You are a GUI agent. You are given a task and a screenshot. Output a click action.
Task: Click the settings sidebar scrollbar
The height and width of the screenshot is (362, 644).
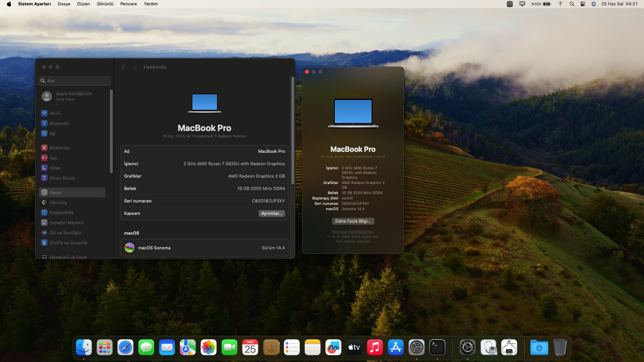point(111,131)
